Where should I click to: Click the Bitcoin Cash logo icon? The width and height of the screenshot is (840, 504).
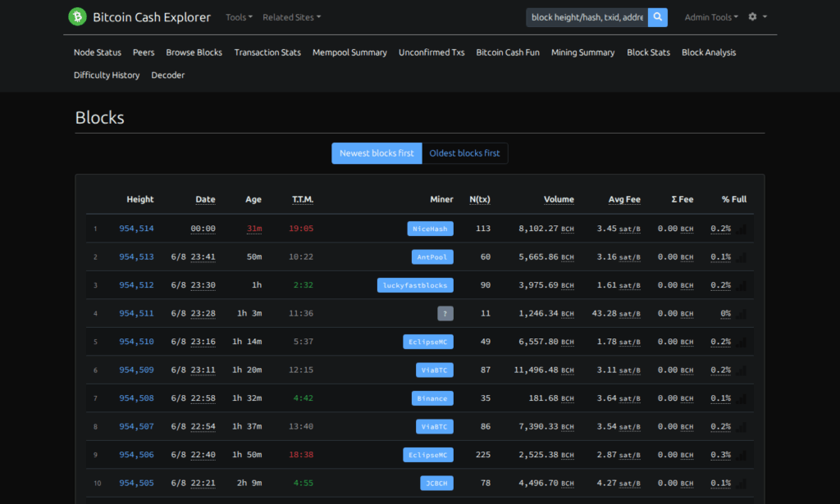click(77, 16)
